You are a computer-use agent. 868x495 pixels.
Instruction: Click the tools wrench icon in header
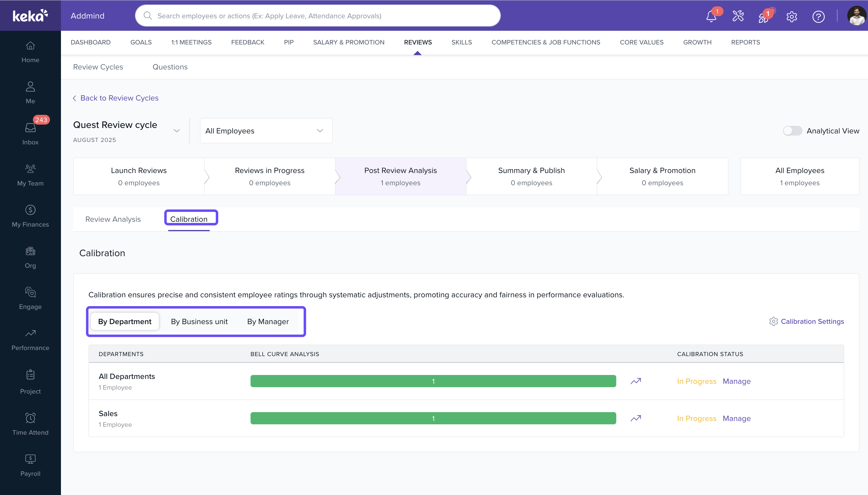(x=738, y=16)
